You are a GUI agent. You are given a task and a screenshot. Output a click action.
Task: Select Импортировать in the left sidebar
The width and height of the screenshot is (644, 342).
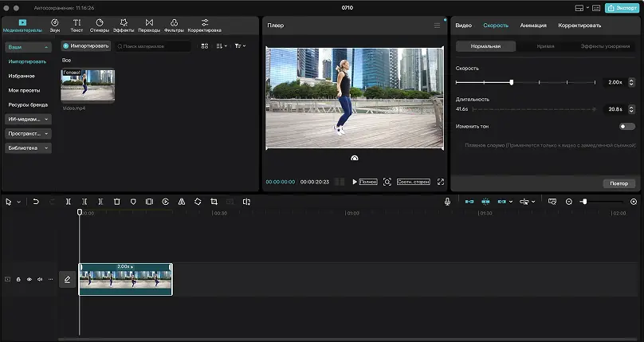[27, 61]
